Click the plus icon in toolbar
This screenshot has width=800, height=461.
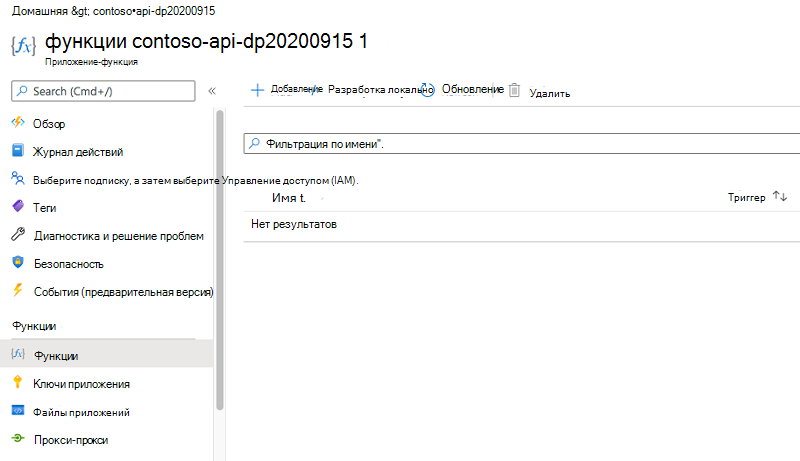(x=257, y=90)
